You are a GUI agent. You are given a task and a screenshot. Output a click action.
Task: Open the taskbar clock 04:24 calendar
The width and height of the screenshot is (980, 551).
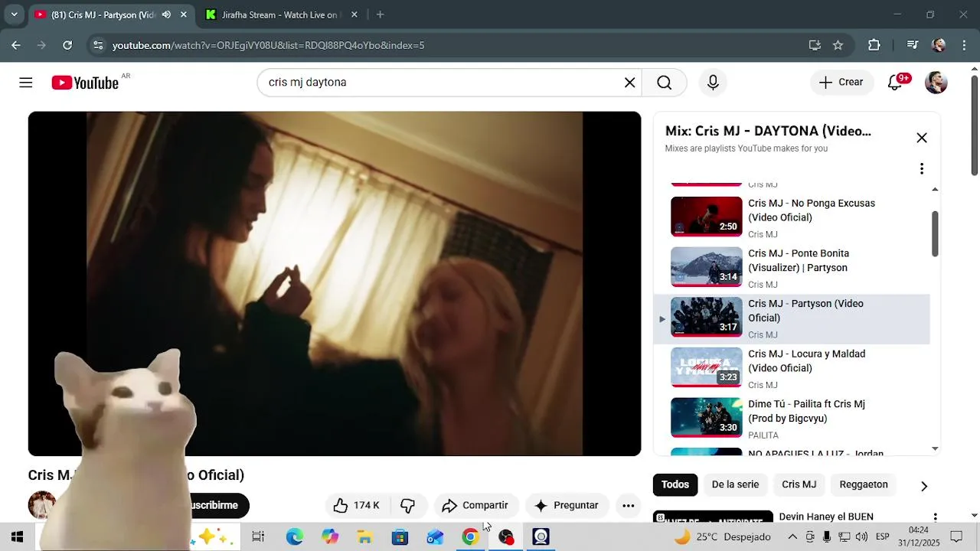(x=918, y=536)
